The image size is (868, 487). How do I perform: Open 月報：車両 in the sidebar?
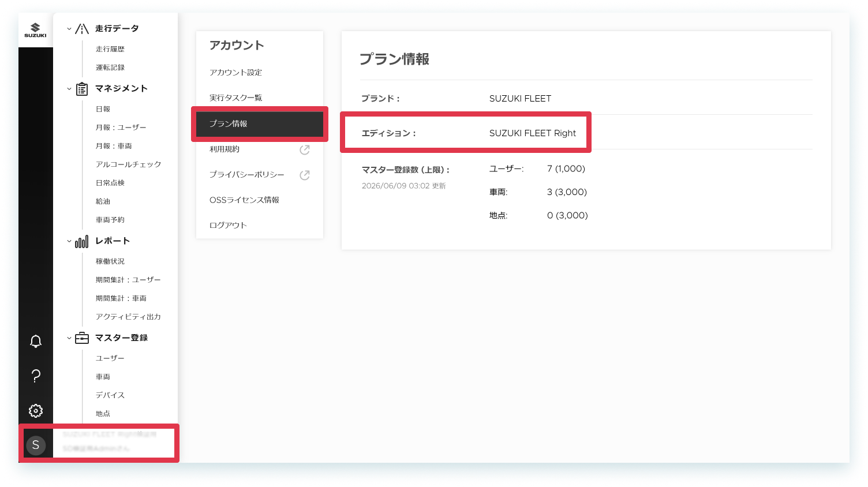pyautogui.click(x=114, y=146)
